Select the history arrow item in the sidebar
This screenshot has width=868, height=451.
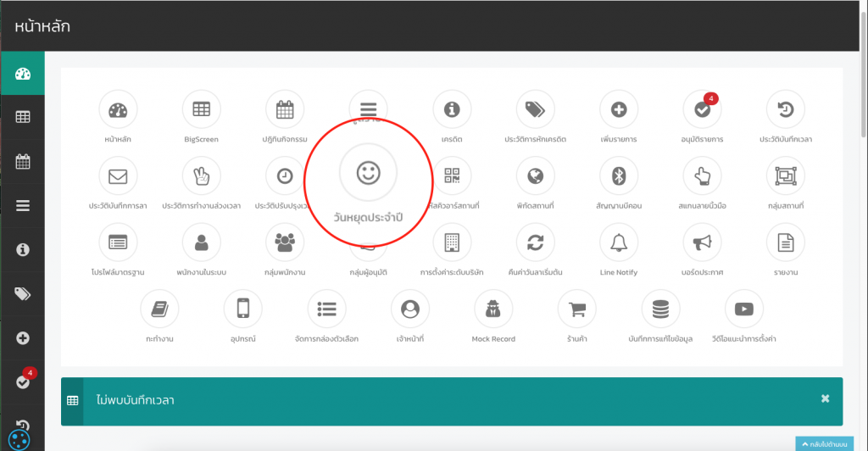click(x=23, y=425)
